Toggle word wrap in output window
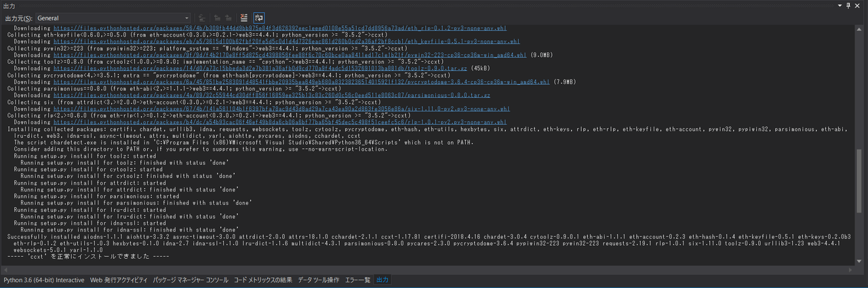 [260, 18]
